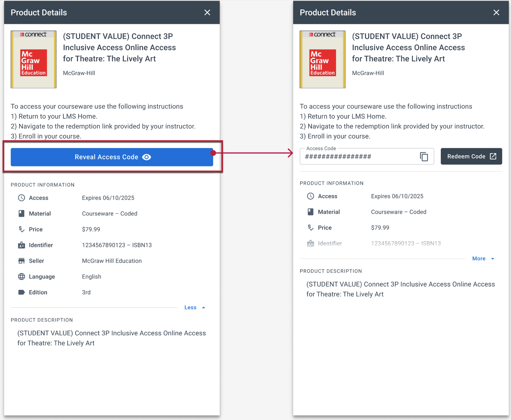Click 'PRODUCT INFORMATION' heading in left panel
Viewport: 511px width, 420px height.
pyautogui.click(x=43, y=185)
